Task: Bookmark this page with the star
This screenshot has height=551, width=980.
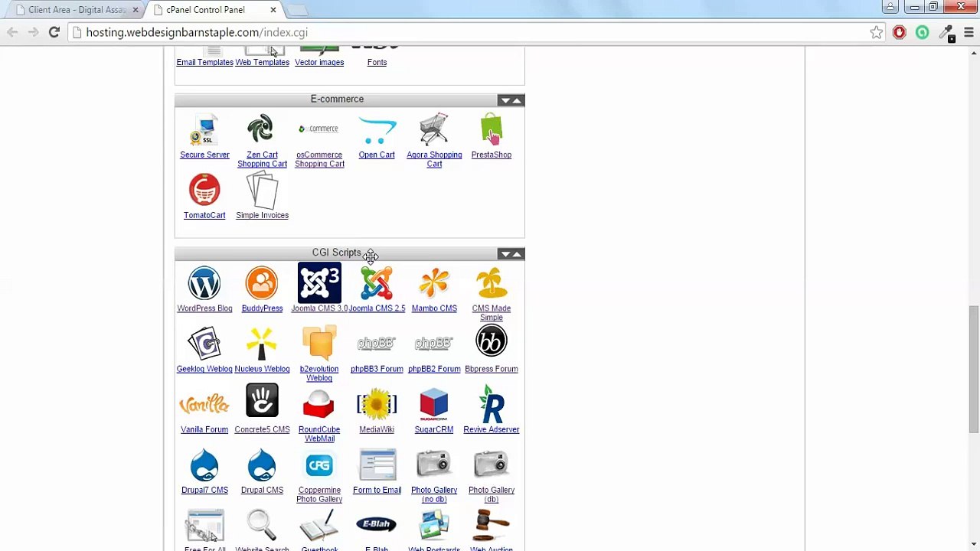Action: click(876, 32)
